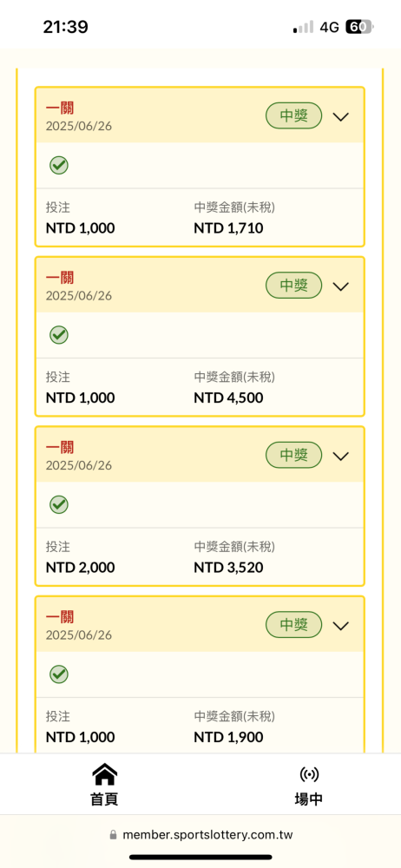This screenshot has height=868, width=401.
Task: Tap the battery indicator showing 60
Action: (359, 27)
